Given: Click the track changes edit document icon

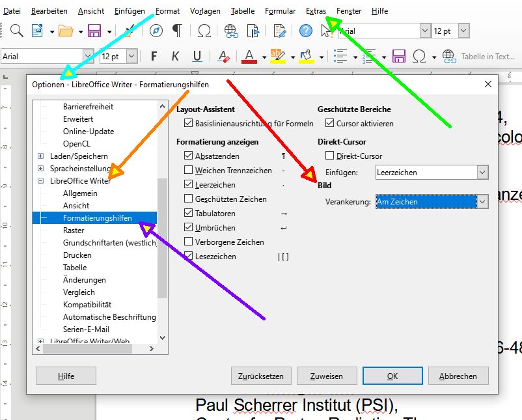Looking at the screenshot, I should 279,31.
